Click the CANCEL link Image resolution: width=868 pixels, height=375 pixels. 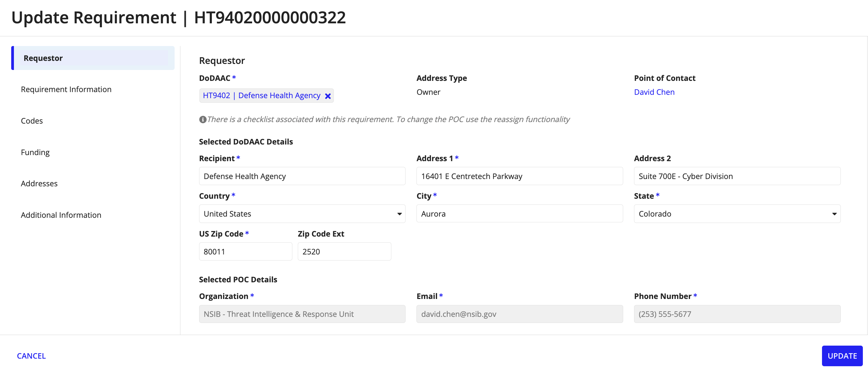[x=31, y=356]
